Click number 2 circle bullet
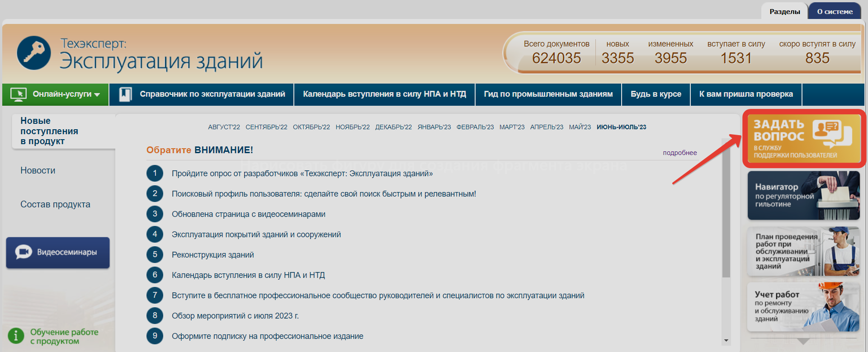This screenshot has height=352, width=868. [x=155, y=193]
